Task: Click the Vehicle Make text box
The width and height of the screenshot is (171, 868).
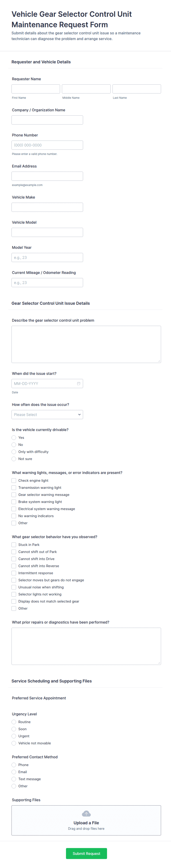Action: pos(47,207)
